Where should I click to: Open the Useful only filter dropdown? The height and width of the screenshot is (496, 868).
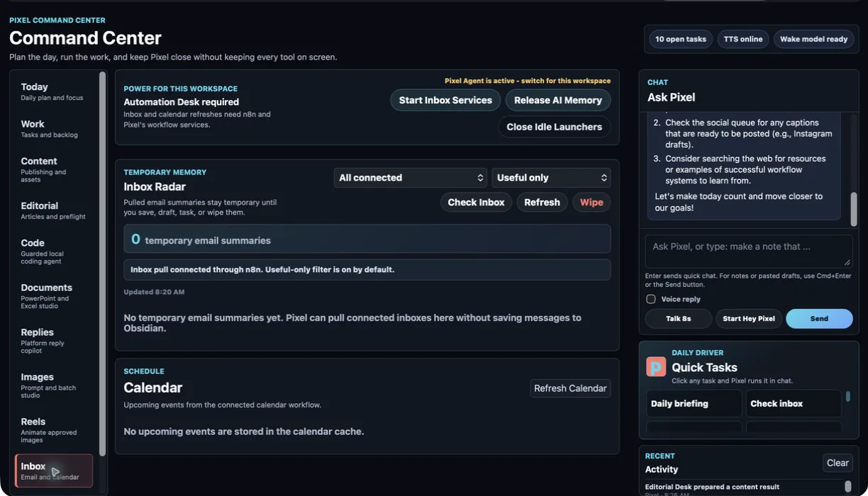(x=551, y=178)
